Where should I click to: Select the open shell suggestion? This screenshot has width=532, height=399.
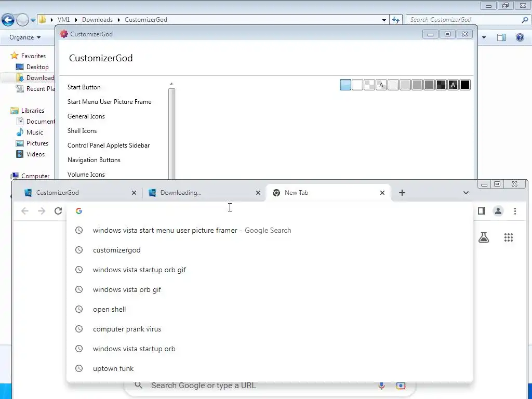(270, 310)
